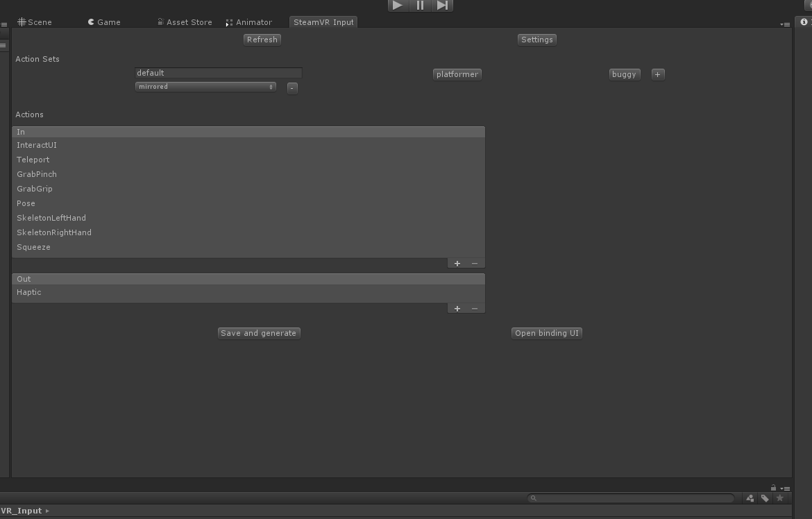The height and width of the screenshot is (519, 812).
Task: Click the Pause button in the toolbar
Action: point(420,5)
